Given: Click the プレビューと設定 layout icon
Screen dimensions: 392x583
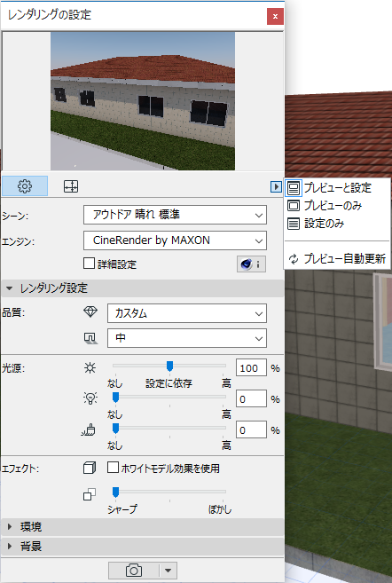Looking at the screenshot, I should pos(294,188).
